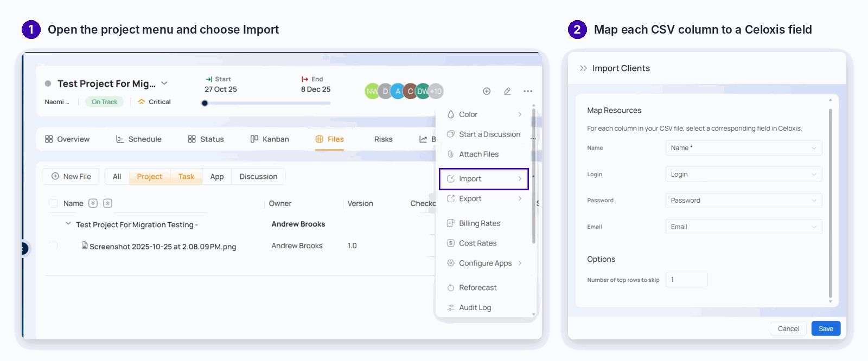
Task: Expand the project name dropdown chevron
Action: 164,83
